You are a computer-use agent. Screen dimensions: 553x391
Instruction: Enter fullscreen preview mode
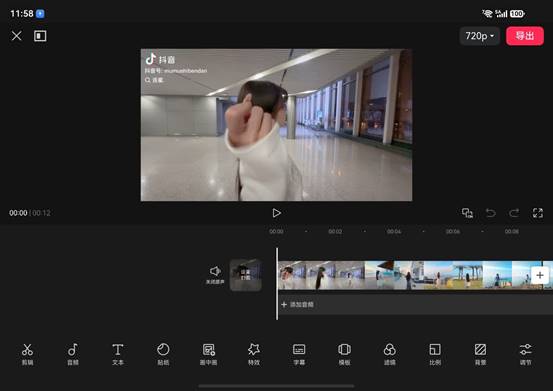point(538,213)
